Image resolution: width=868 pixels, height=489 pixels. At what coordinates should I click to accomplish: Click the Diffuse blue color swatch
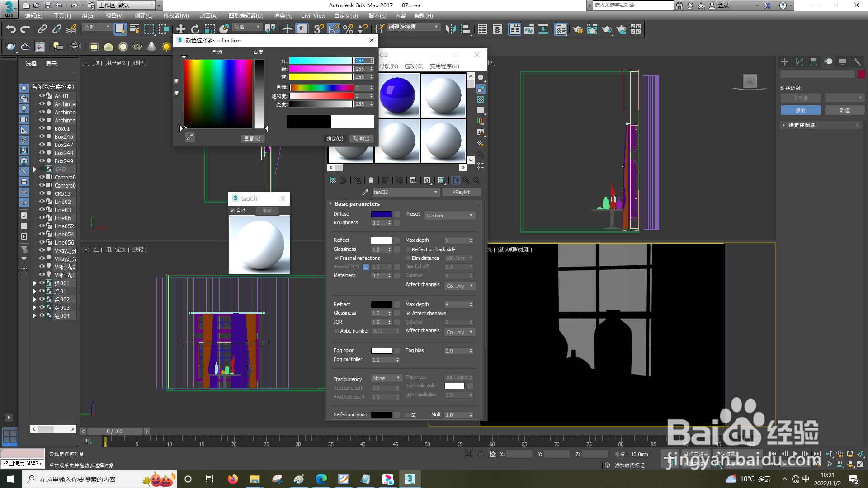click(x=382, y=215)
